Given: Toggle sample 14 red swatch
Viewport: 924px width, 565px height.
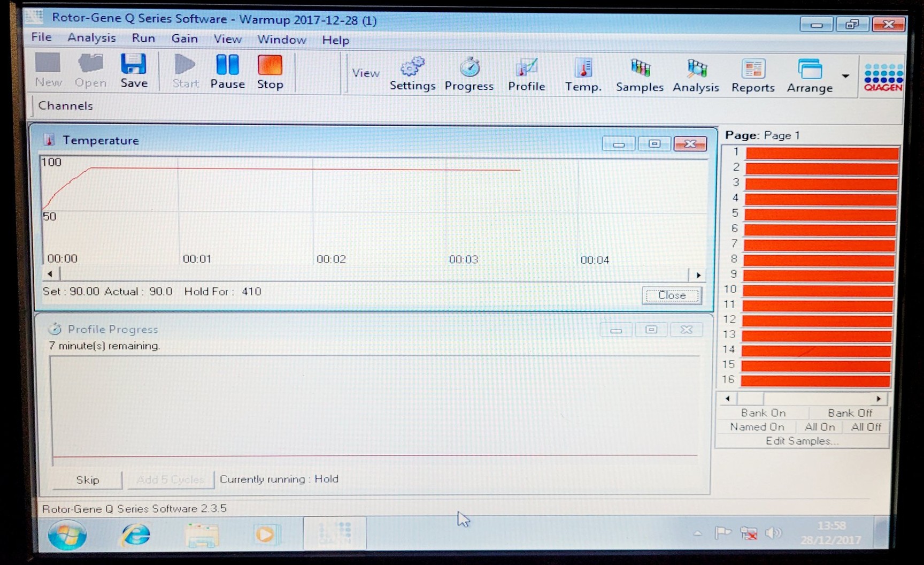Looking at the screenshot, I should pos(816,352).
